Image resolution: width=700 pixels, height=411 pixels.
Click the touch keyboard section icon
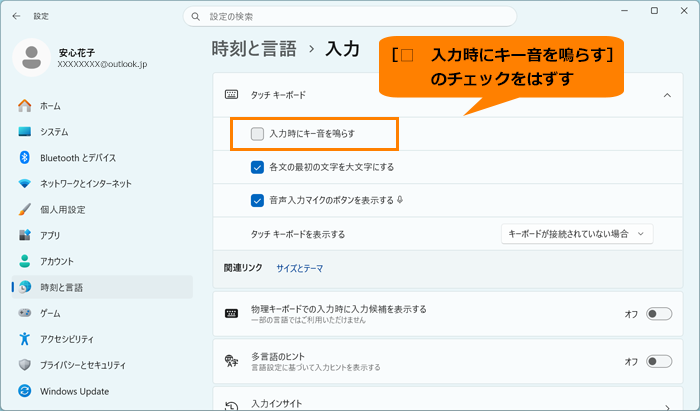tap(231, 95)
